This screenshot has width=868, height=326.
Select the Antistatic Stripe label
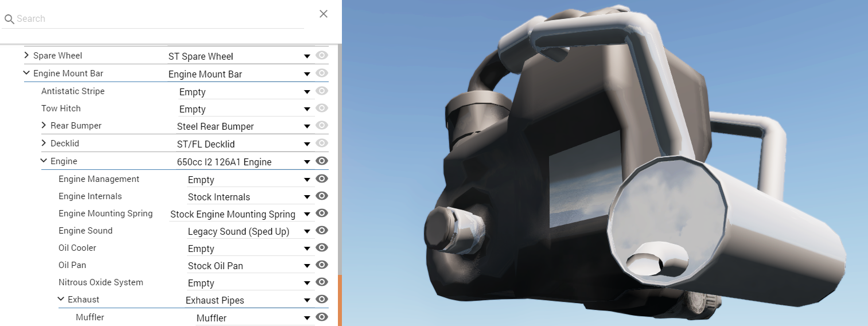pos(73,91)
